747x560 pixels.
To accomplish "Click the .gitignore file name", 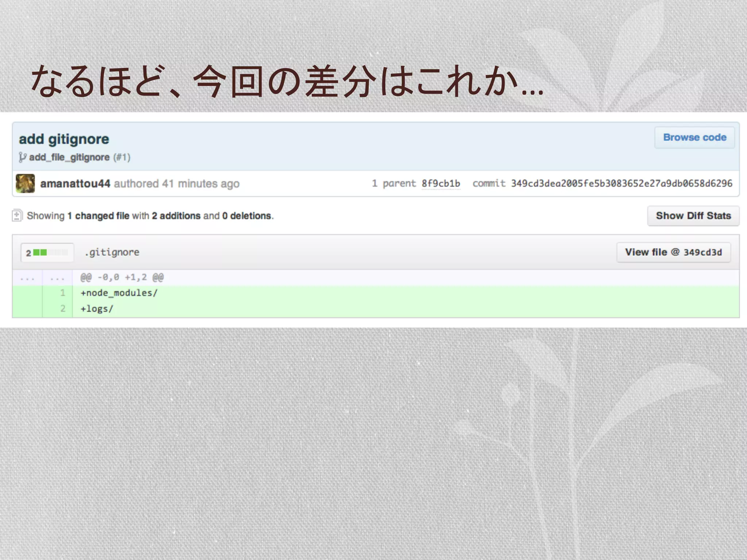I will [x=112, y=252].
